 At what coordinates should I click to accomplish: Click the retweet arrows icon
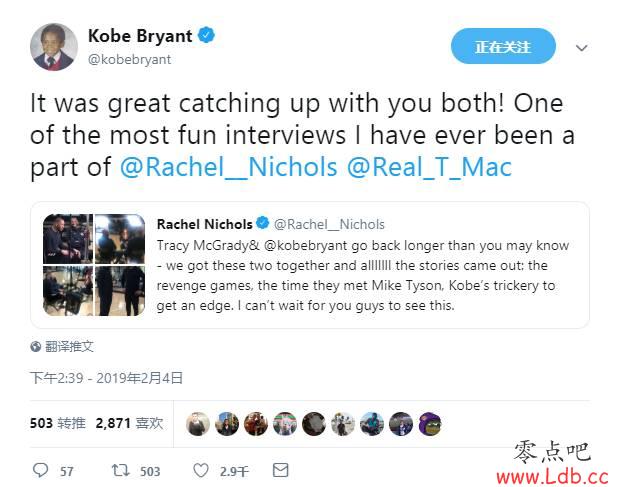120,470
